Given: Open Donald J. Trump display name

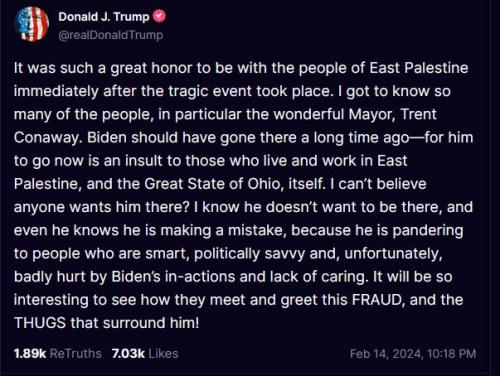Looking at the screenshot, I should (x=104, y=16).
